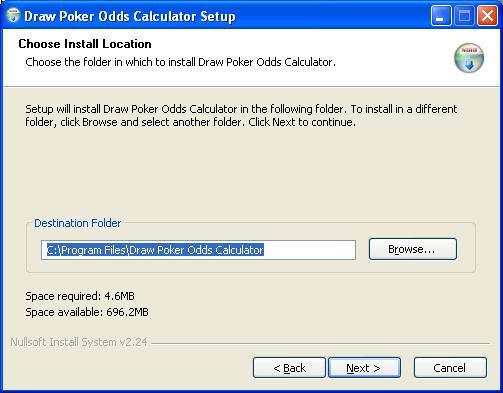Click the installer icon in the title bar
The height and width of the screenshot is (393, 503).
tap(13, 15)
